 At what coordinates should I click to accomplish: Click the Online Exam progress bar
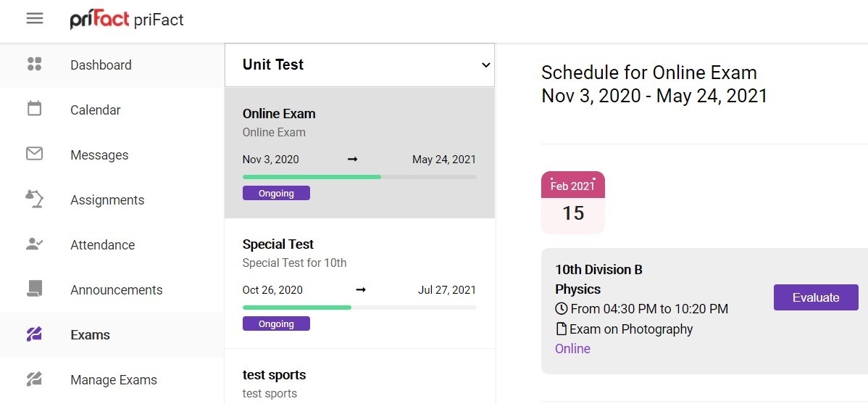coord(359,177)
